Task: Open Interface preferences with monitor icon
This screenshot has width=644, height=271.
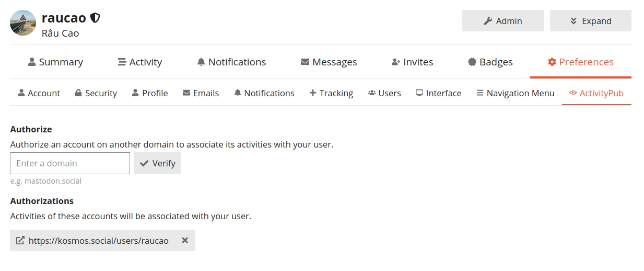Action: point(438,93)
